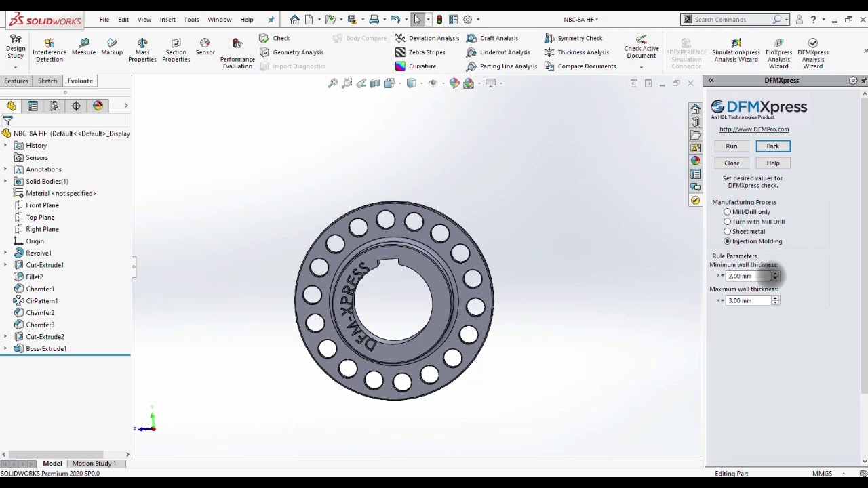Select Sheet metal process
This screenshot has width=868, height=488.
(x=727, y=232)
